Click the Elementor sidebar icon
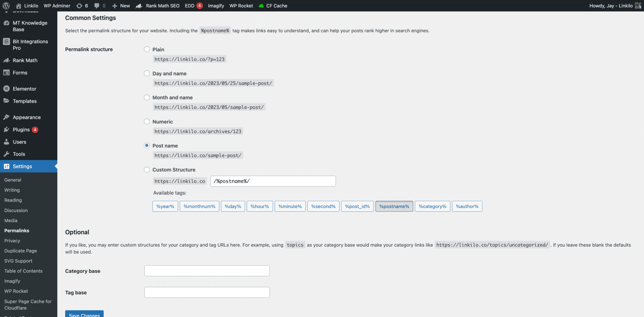The height and width of the screenshot is (317, 644). point(6,89)
